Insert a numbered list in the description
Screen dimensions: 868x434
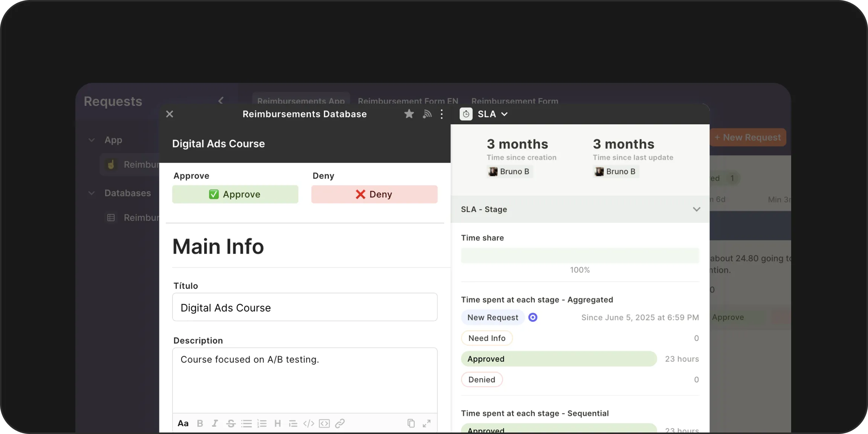click(x=262, y=423)
